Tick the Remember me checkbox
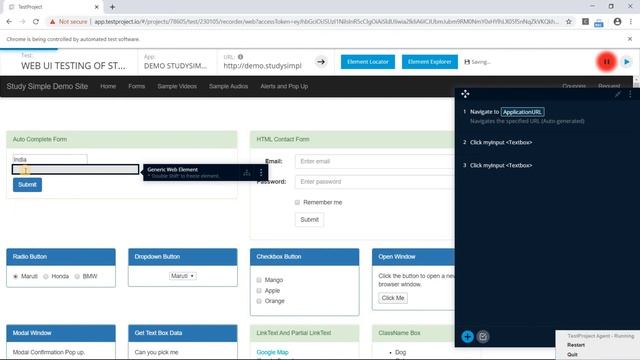 pos(297,202)
